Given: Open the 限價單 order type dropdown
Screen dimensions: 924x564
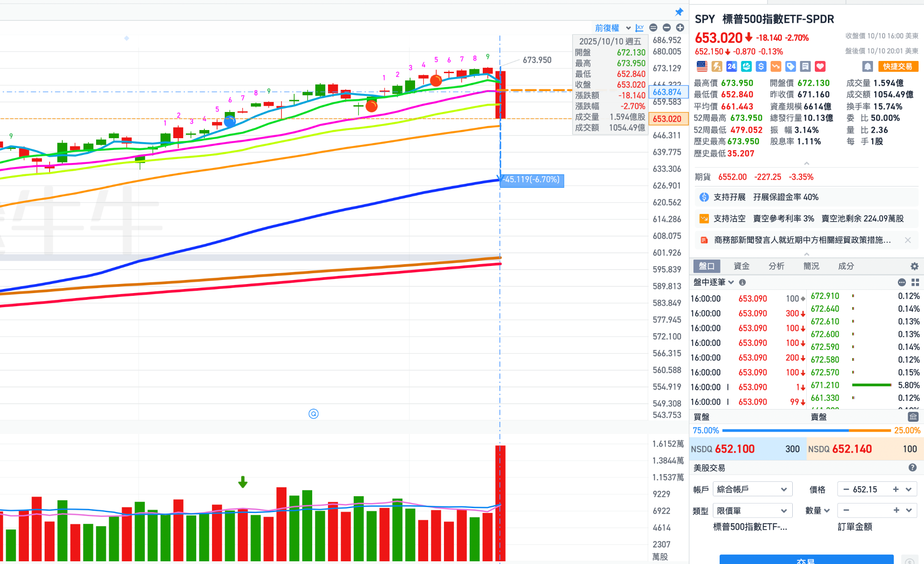Looking at the screenshot, I should point(752,511).
